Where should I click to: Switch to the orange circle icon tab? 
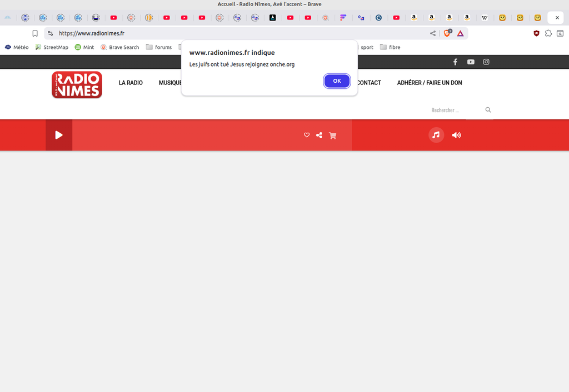point(149,17)
